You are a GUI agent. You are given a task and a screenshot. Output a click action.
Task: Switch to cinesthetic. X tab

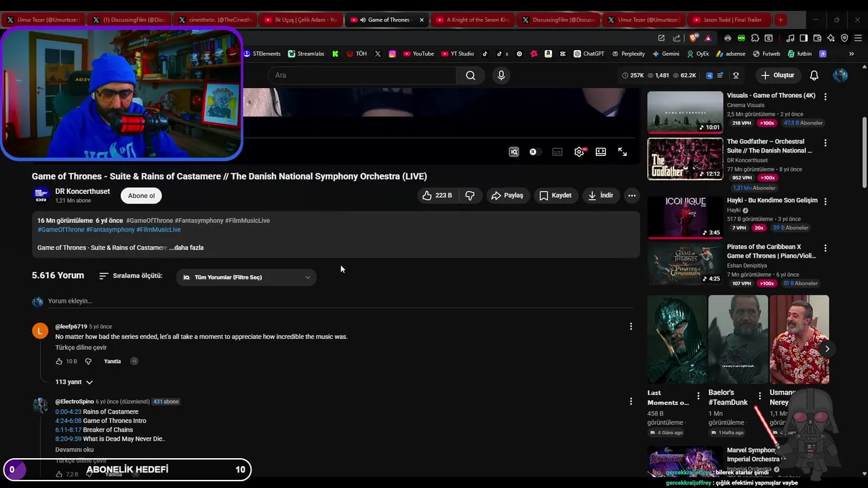tap(215, 20)
